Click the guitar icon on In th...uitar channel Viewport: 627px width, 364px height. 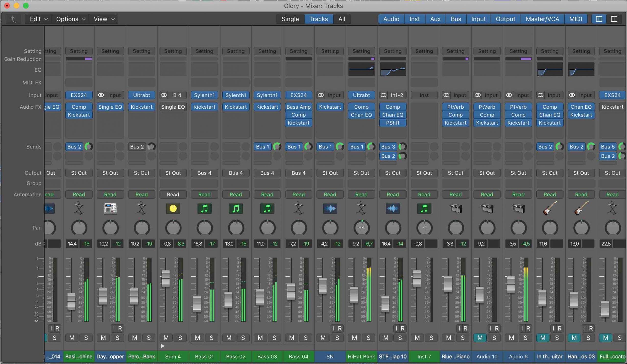pos(550,208)
